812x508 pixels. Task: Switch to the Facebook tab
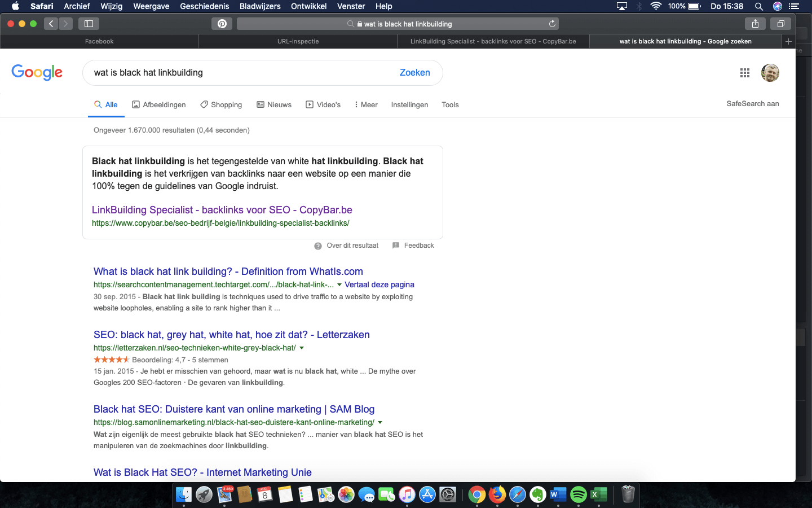[99, 41]
